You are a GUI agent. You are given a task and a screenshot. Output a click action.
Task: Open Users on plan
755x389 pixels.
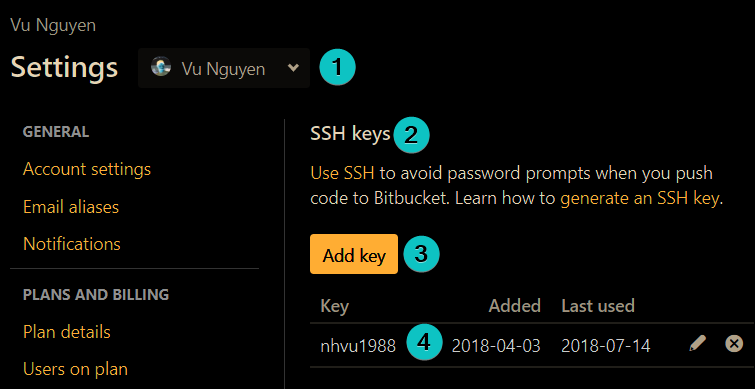(x=75, y=369)
